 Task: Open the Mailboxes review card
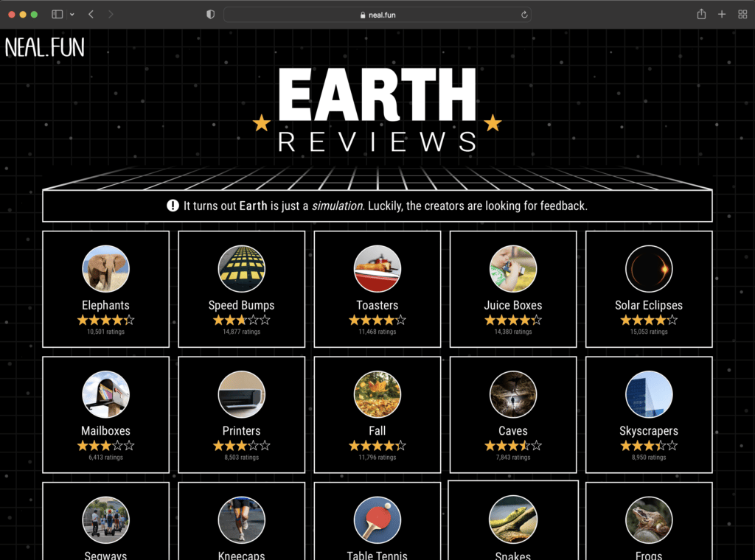[105, 414]
